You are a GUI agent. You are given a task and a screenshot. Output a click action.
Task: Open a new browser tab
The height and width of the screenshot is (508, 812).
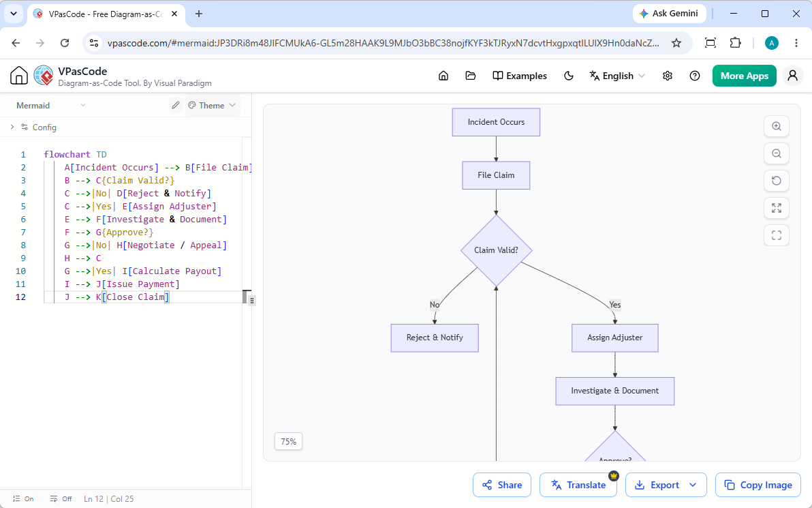click(x=199, y=14)
